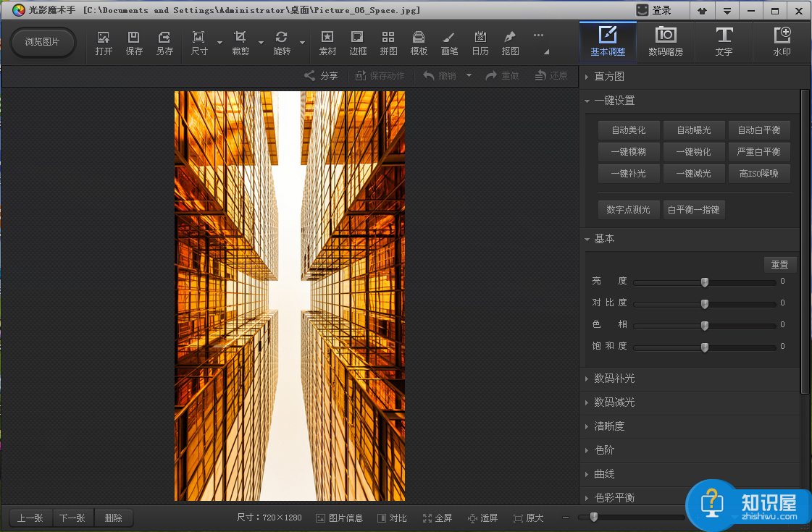
Task: Select the 拼图 (Collage) tool icon
Action: [388, 42]
